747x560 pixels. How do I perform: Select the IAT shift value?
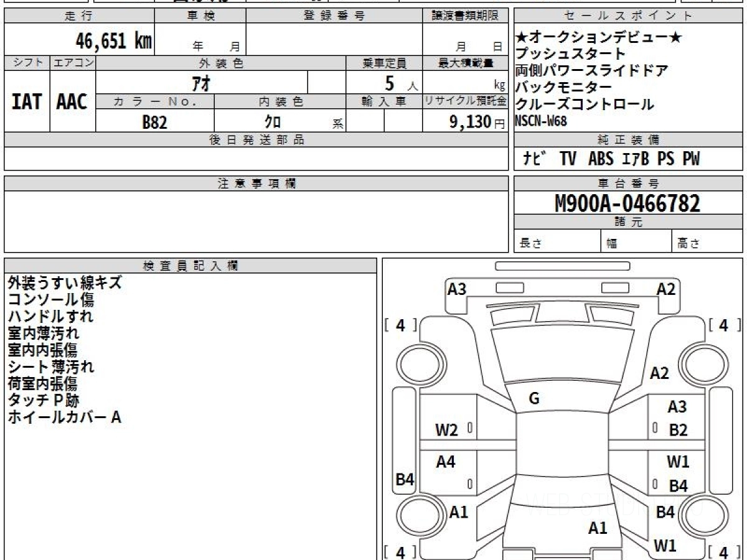[27, 102]
